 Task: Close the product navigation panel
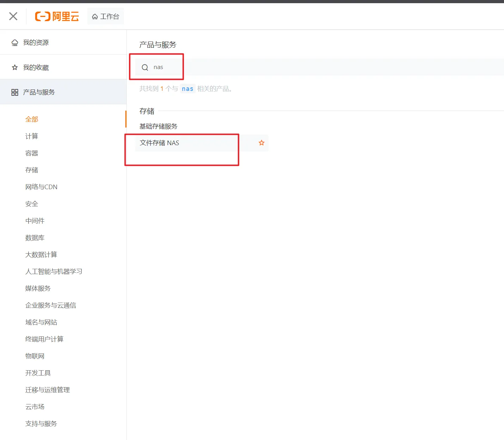point(13,16)
